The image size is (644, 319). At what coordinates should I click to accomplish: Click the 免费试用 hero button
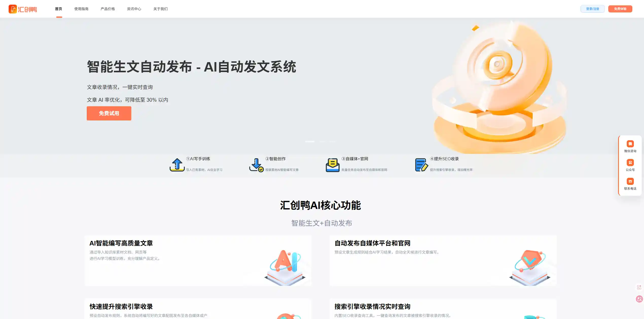tap(109, 113)
